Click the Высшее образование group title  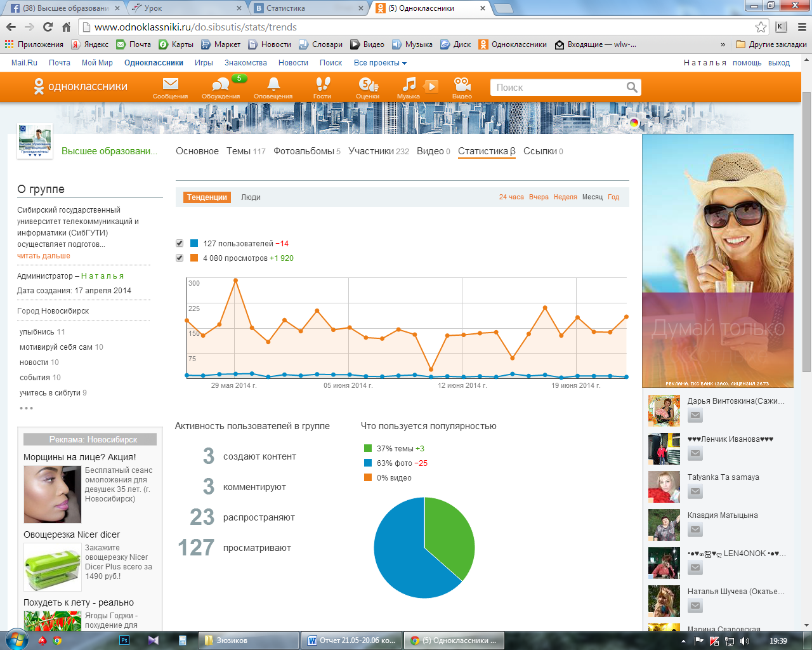point(109,151)
